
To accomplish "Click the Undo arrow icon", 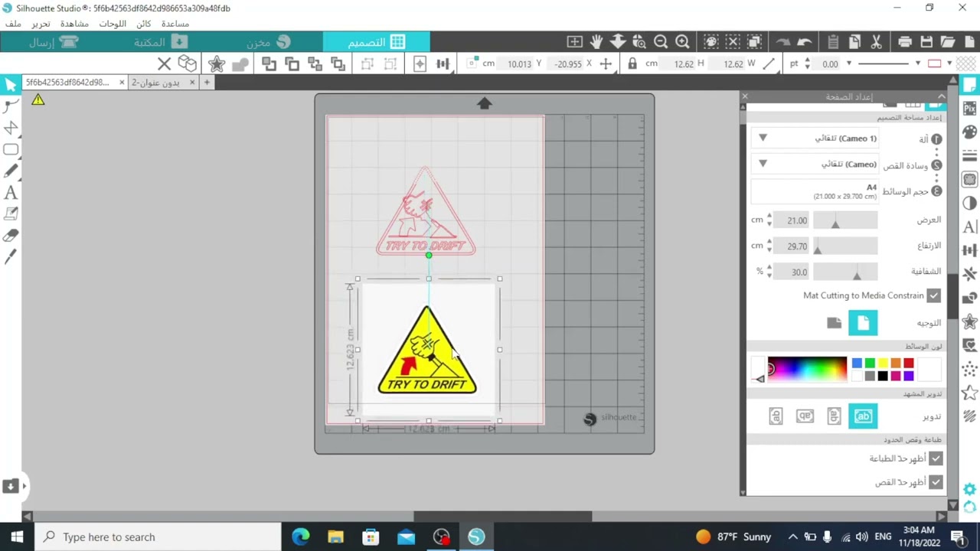I will pyautogui.click(x=805, y=42).
